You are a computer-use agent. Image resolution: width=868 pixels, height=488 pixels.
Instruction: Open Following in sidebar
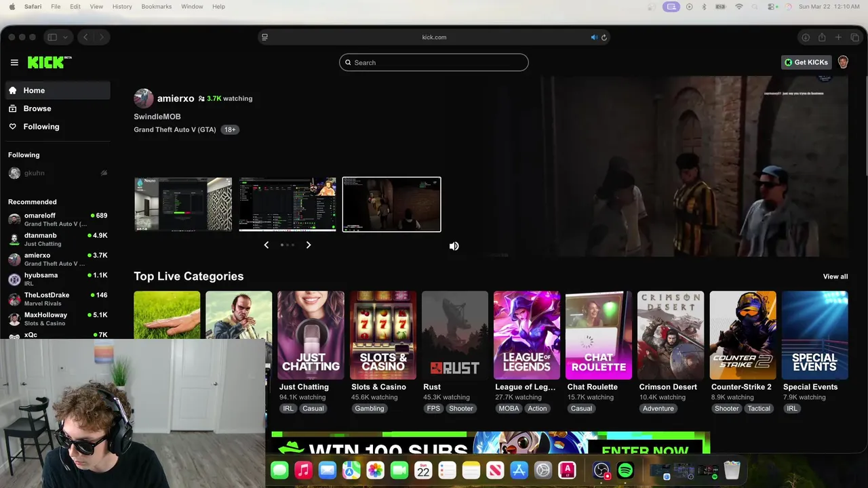point(58,127)
